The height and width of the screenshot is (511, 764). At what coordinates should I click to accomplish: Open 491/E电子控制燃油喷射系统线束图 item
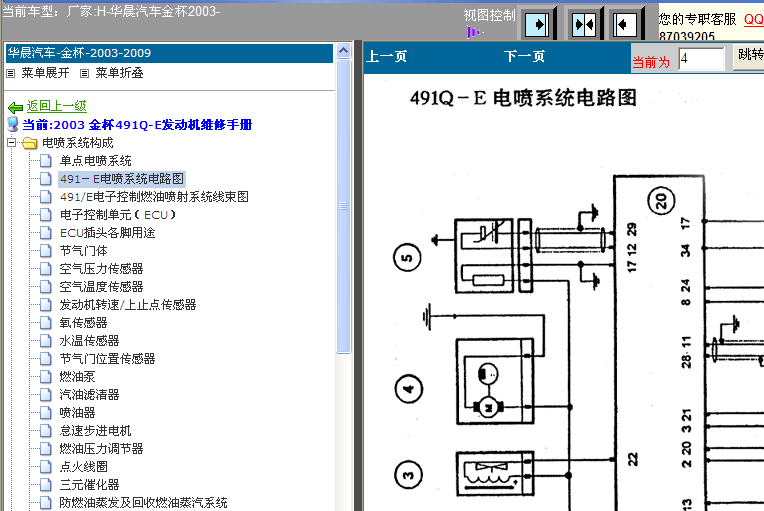154,197
